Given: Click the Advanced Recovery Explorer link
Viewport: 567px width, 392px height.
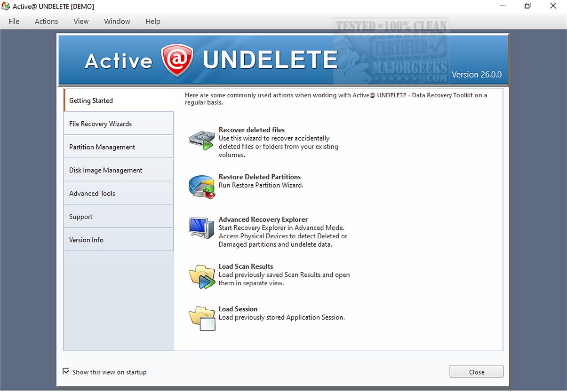Looking at the screenshot, I should (x=263, y=220).
